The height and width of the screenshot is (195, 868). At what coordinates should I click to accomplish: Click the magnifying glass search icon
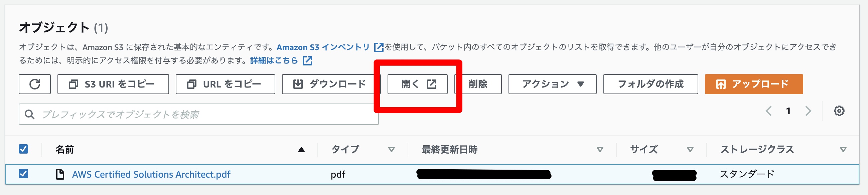pyautogui.click(x=30, y=114)
